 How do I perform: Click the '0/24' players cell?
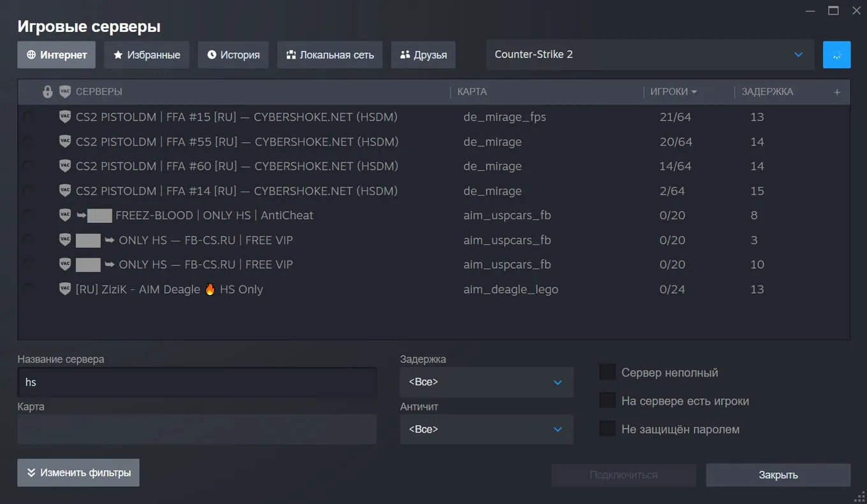(x=673, y=289)
